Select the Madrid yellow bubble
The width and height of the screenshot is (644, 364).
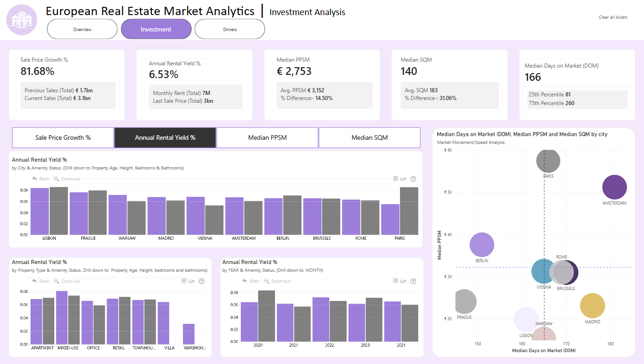(x=592, y=306)
